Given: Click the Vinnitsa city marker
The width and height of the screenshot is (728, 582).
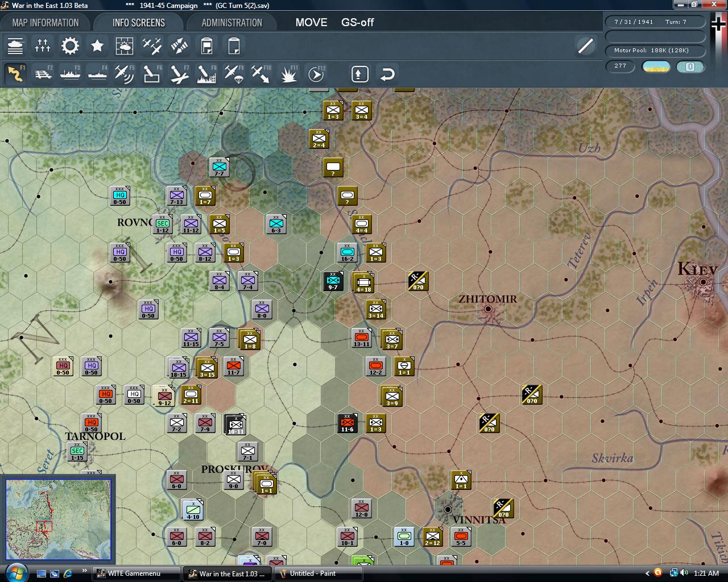Looking at the screenshot, I should [x=448, y=509].
